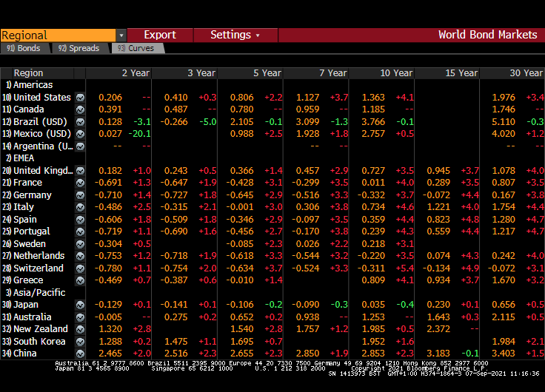Collapse the 3) Asia/Pacific group
The width and height of the screenshot is (545, 392).
(36, 293)
